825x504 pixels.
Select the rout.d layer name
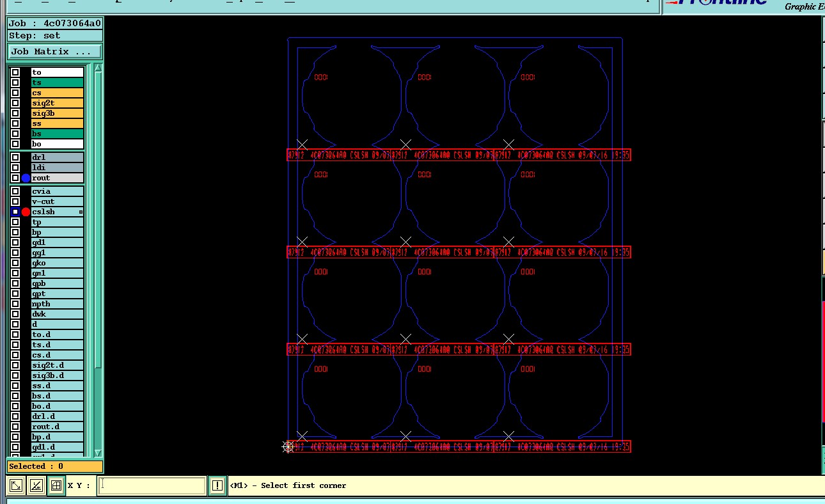[x=58, y=427]
